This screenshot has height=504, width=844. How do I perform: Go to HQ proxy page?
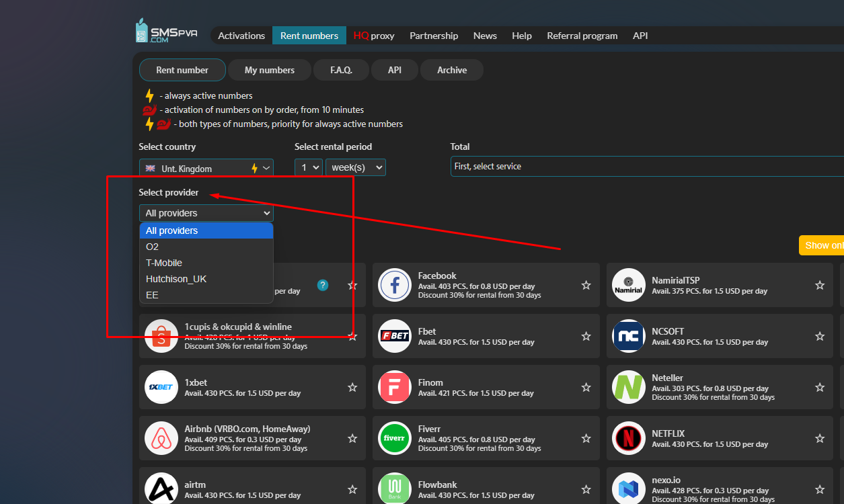374,36
